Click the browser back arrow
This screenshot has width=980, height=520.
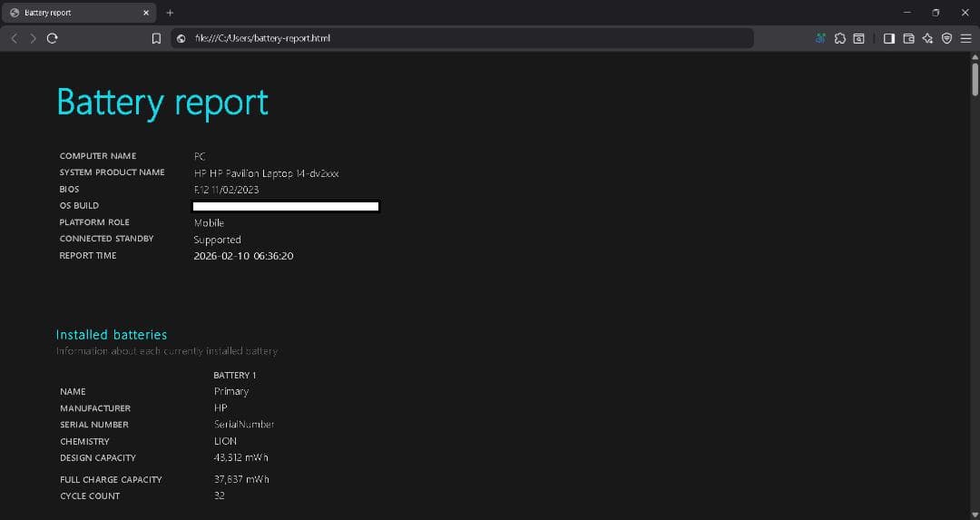15,38
